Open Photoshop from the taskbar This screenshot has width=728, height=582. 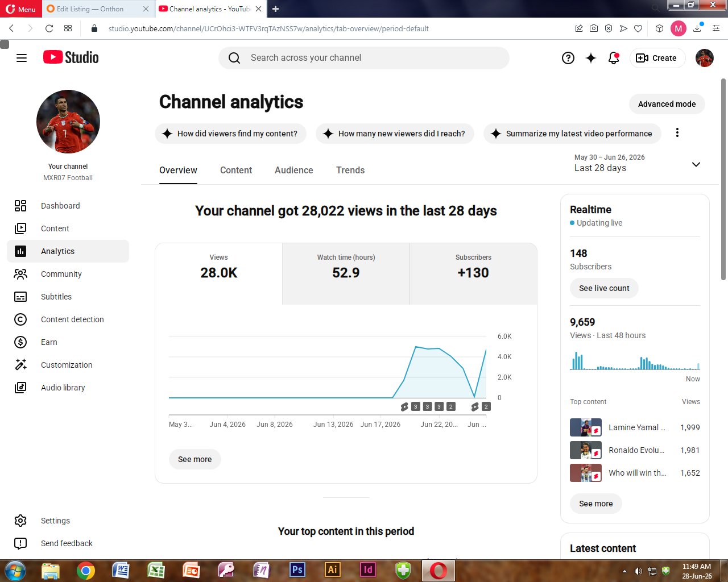click(x=297, y=570)
